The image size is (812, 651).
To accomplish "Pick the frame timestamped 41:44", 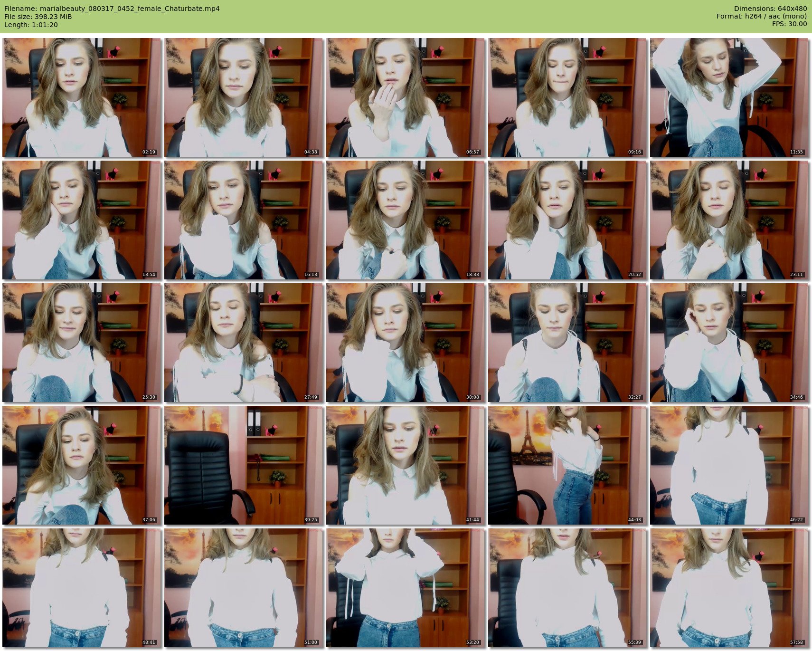I will click(406, 465).
